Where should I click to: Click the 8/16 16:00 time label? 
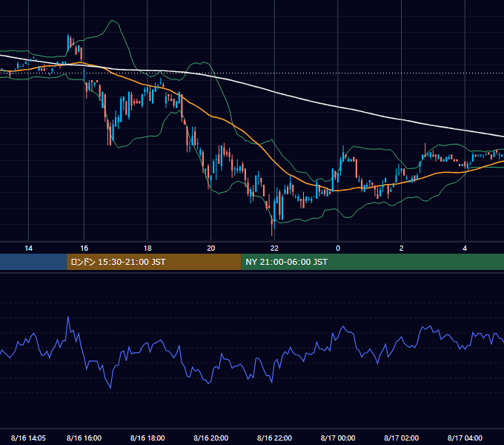pyautogui.click(x=84, y=438)
